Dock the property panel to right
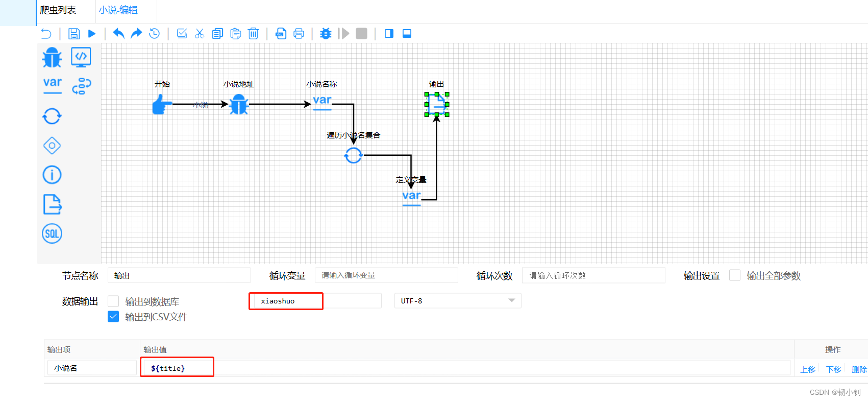Viewport: 868px width, 401px height. pyautogui.click(x=389, y=34)
